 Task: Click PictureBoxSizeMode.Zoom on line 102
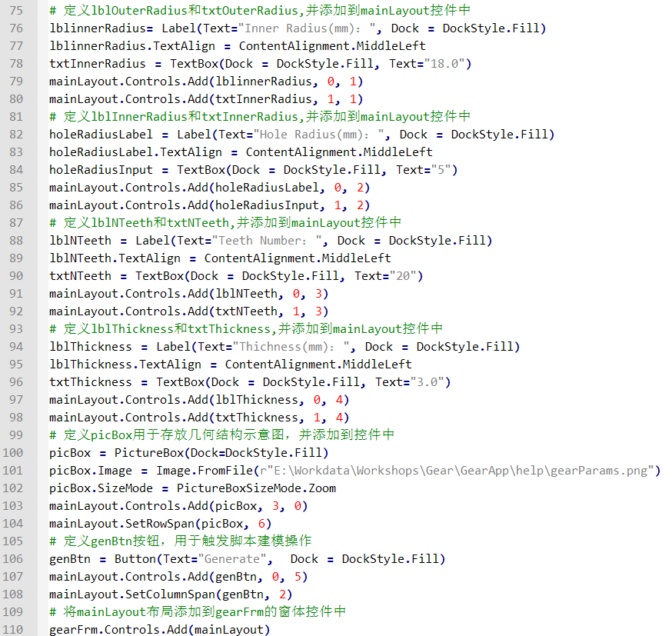(256, 488)
